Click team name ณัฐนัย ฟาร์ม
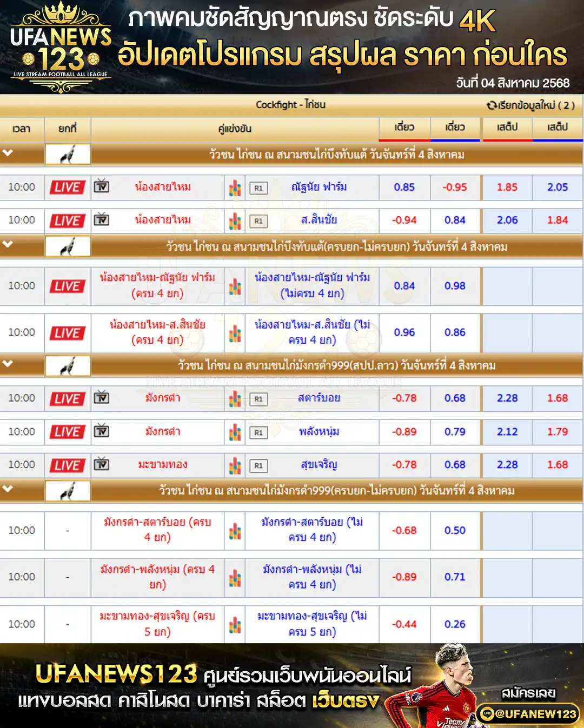Viewport: 584px width, 728px height. (x=319, y=187)
